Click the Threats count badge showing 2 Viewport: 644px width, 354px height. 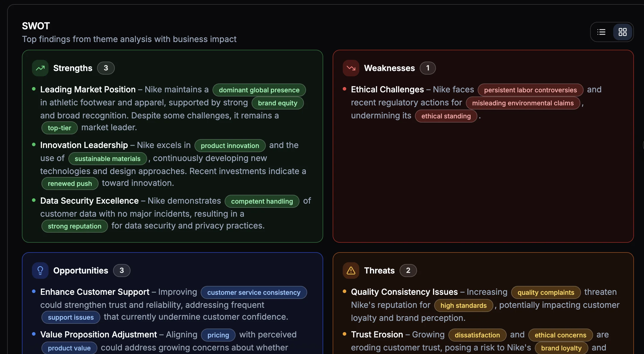408,270
